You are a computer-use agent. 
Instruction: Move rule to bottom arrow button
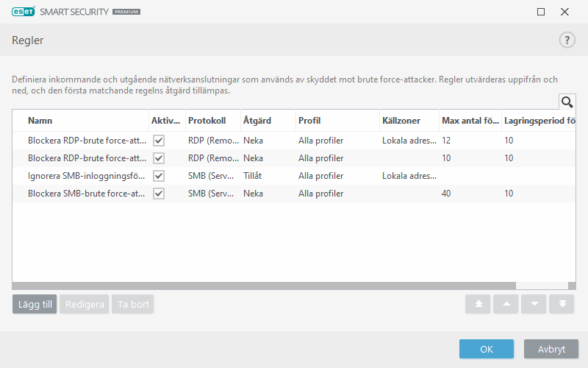click(562, 305)
